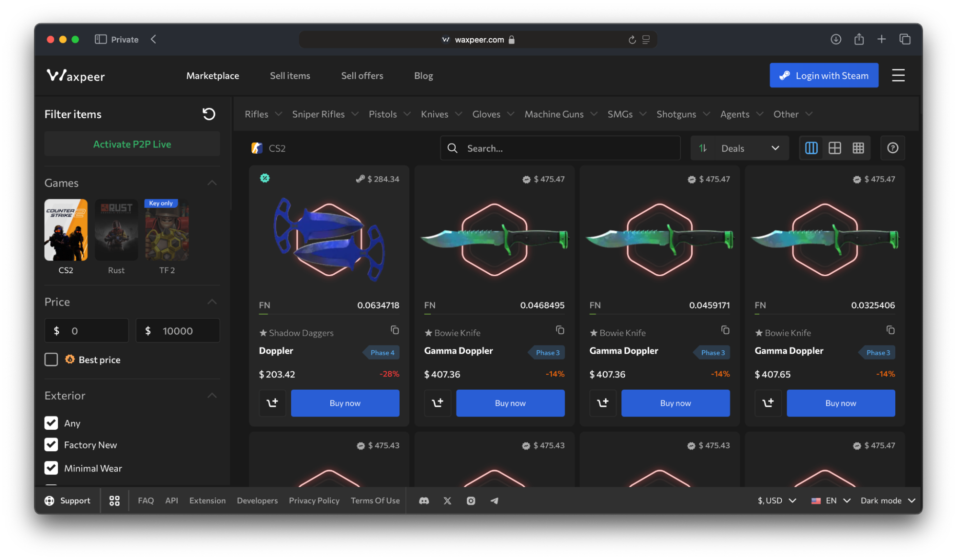Enable the Best price checkbox
957x560 pixels.
coord(51,359)
